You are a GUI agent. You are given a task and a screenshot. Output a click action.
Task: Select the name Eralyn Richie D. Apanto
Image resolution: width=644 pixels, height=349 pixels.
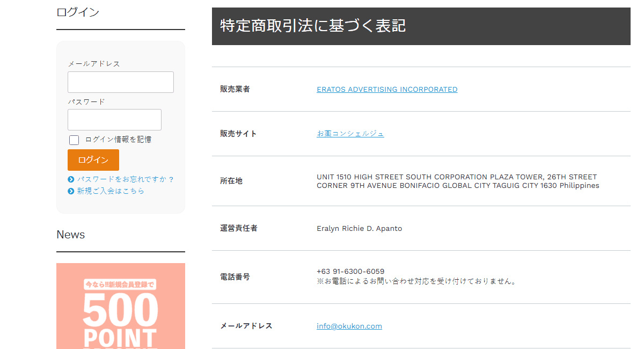pyautogui.click(x=360, y=229)
